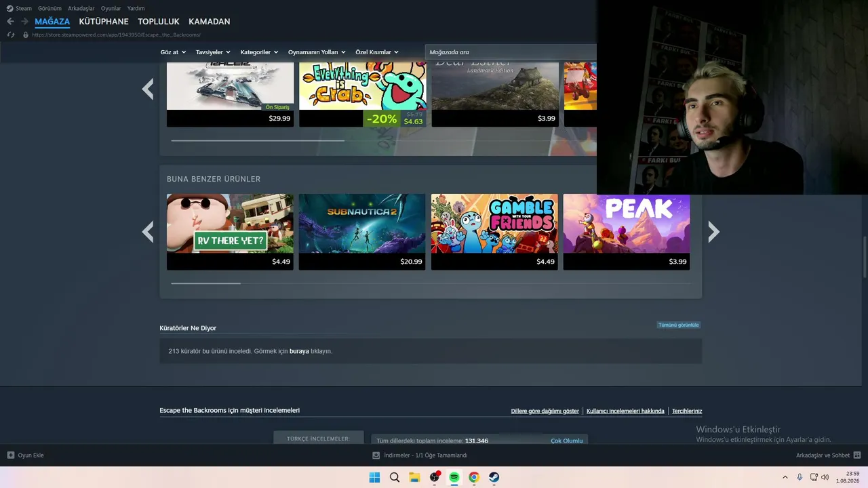Open the Oynamanın Yolları dropdown

pyautogui.click(x=317, y=52)
